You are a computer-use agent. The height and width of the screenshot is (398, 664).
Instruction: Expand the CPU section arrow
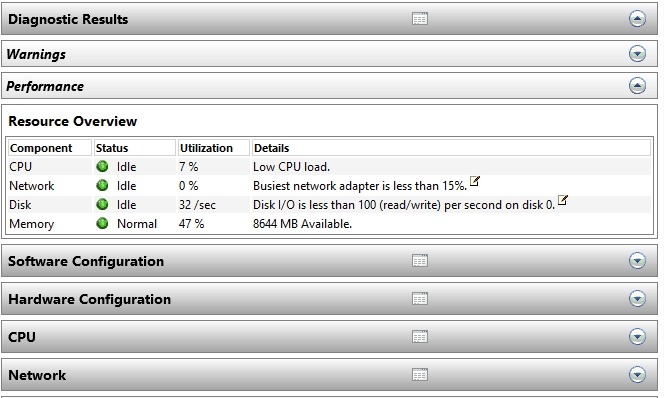pyautogui.click(x=637, y=337)
